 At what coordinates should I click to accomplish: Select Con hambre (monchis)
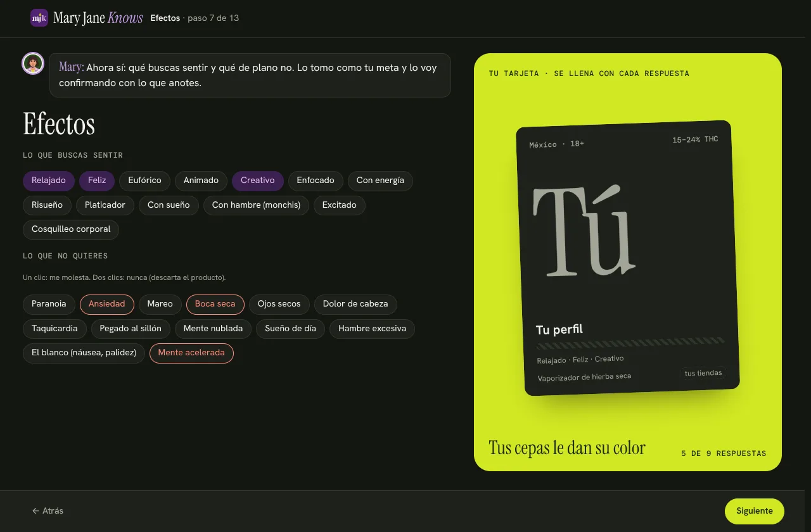click(x=256, y=205)
